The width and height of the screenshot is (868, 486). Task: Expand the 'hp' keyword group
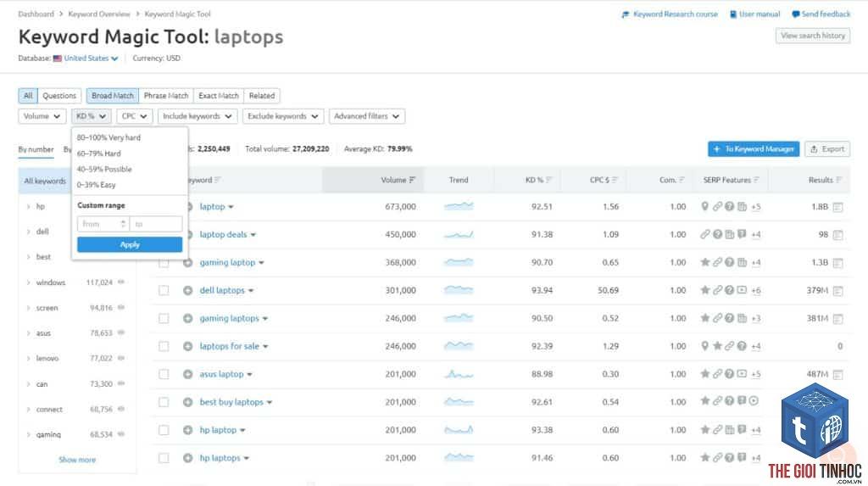pyautogui.click(x=28, y=206)
